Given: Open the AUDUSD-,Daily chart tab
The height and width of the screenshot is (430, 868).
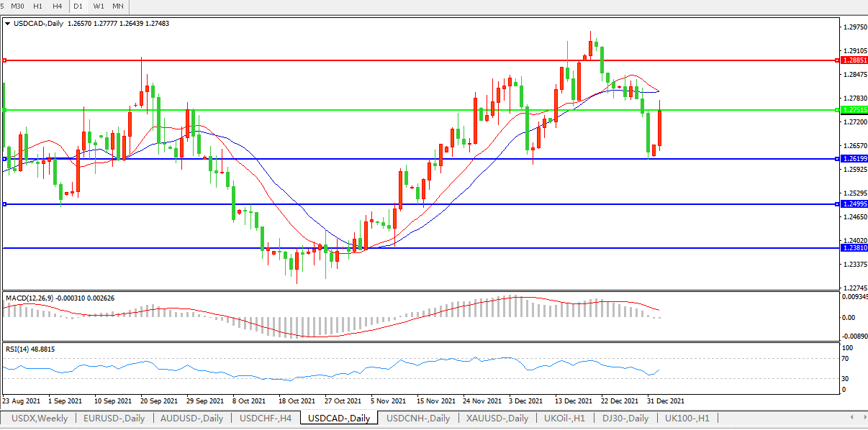Looking at the screenshot, I should (x=191, y=418).
